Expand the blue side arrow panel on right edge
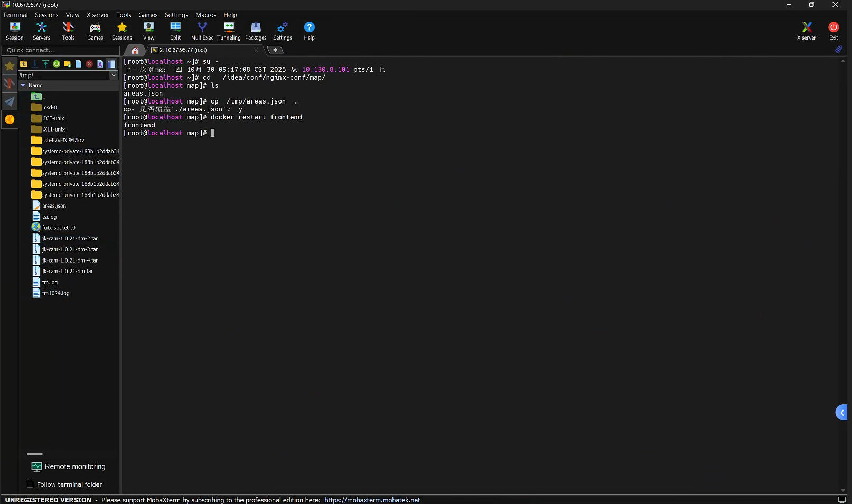 tap(841, 412)
